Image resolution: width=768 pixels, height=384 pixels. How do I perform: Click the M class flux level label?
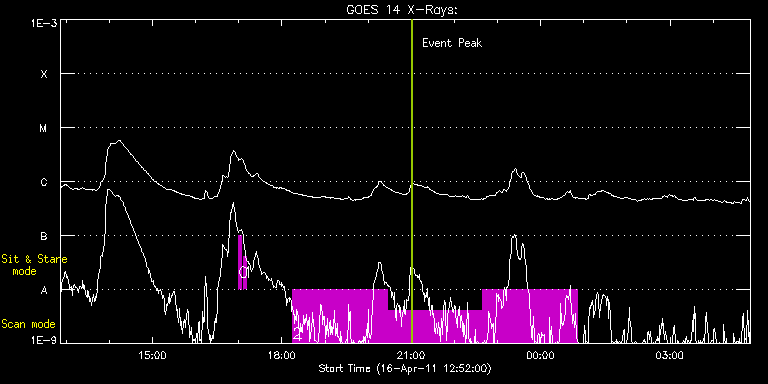(x=44, y=128)
